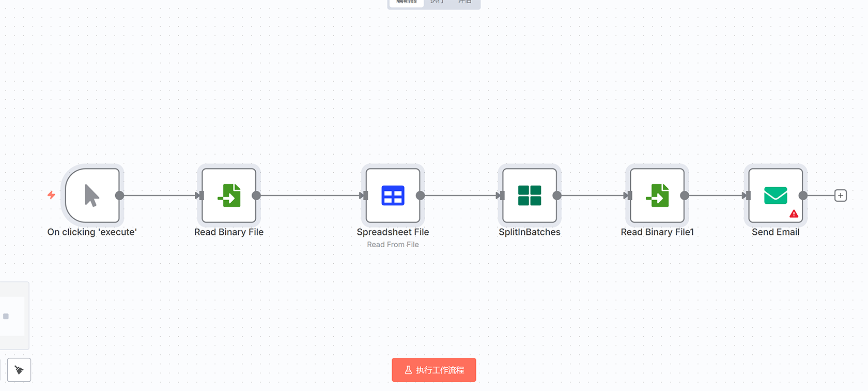The width and height of the screenshot is (868, 391).
Task: Open the first Read Binary File node
Action: [x=229, y=195]
